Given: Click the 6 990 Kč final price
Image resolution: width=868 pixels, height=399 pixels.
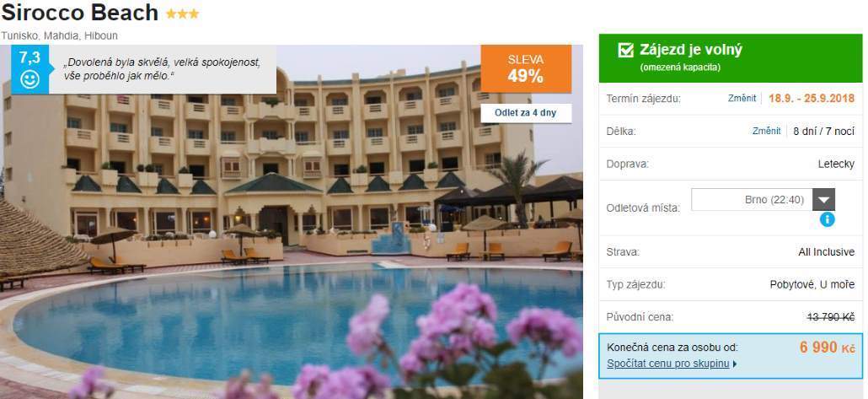Looking at the screenshot, I should [x=827, y=348].
